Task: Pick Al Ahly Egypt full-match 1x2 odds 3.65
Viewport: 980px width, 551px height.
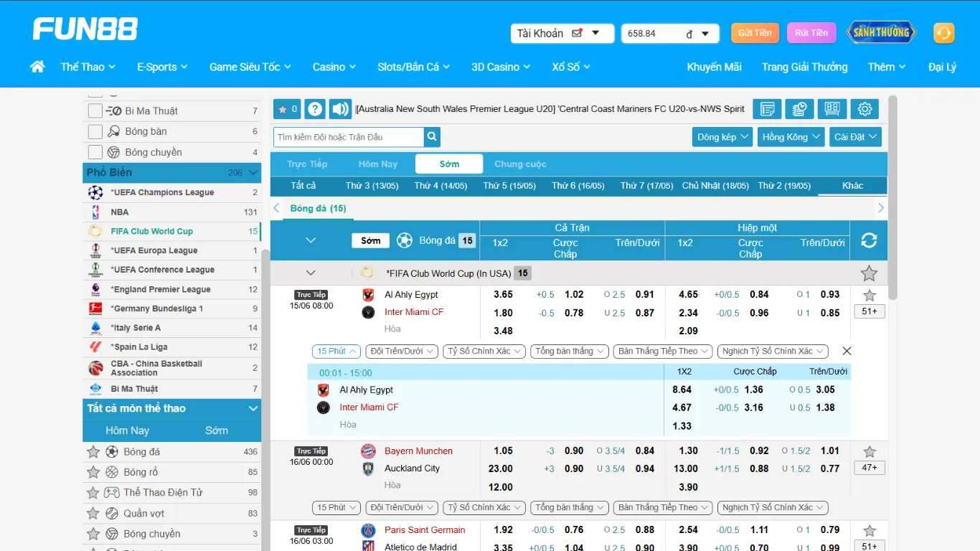Action: pos(503,295)
